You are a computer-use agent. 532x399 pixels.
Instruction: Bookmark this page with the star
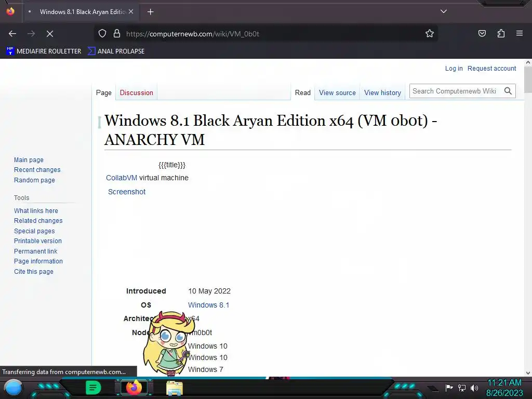point(430,34)
